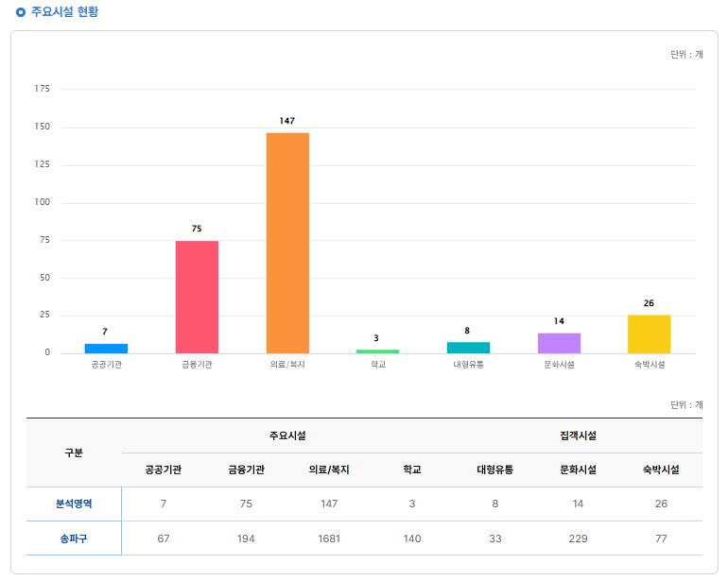Click the red 금융기관 bar
Screen dimensions: 728x581
197,297
